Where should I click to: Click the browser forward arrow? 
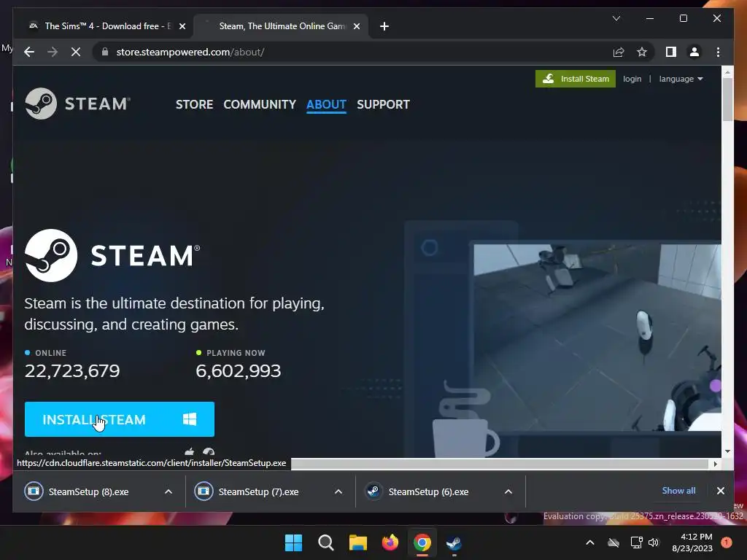[53, 52]
